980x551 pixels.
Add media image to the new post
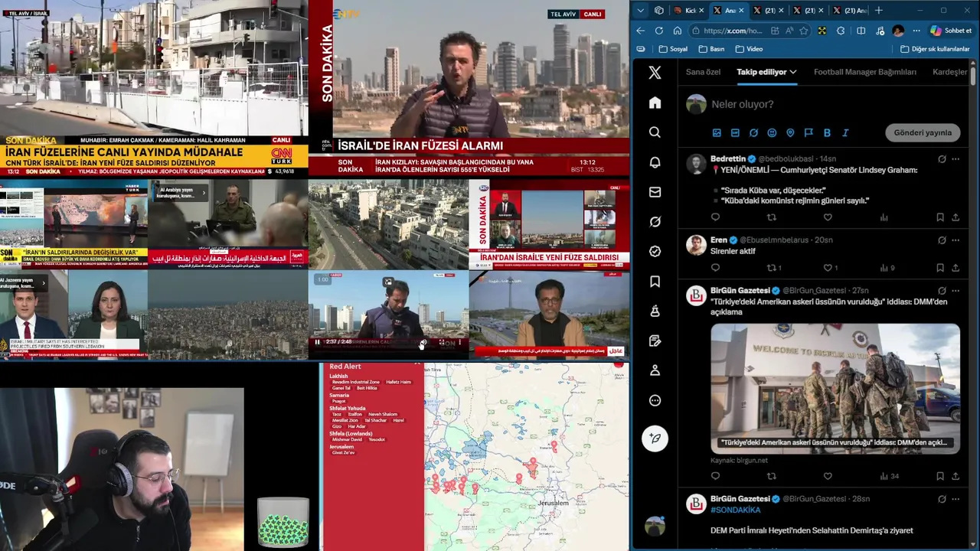coord(717,132)
